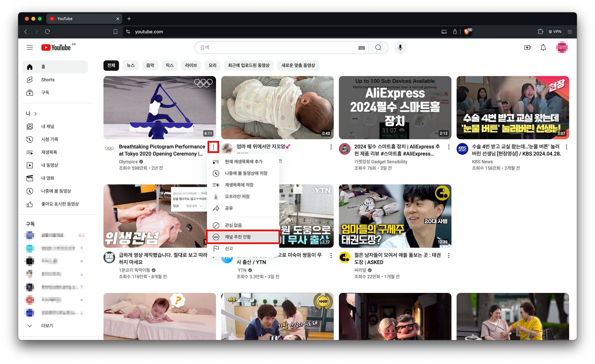Expand 더보기 to show more subscriptions
Viewport: 595px width, 364px height.
tap(55, 326)
